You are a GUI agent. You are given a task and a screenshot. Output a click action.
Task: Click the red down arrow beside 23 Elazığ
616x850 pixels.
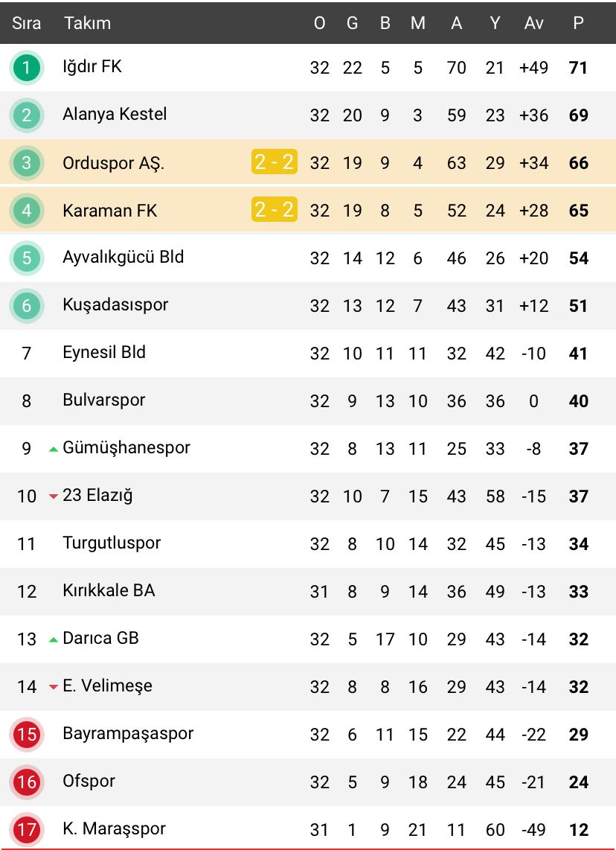click(54, 496)
